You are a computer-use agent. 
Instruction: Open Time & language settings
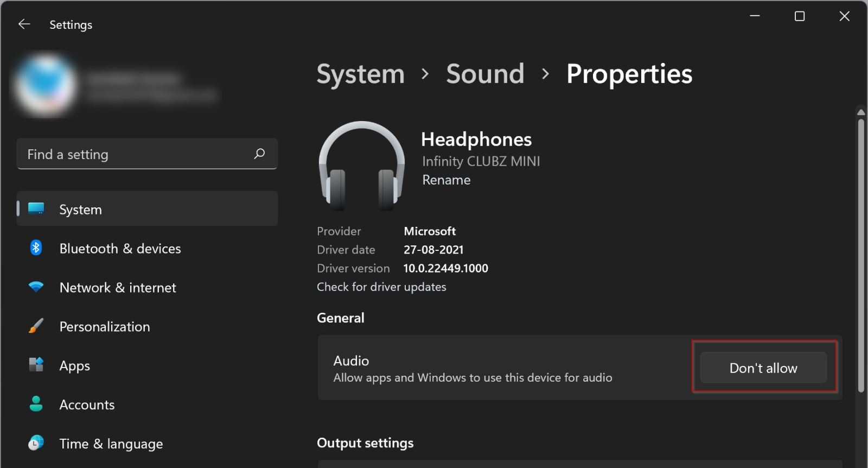148,444
